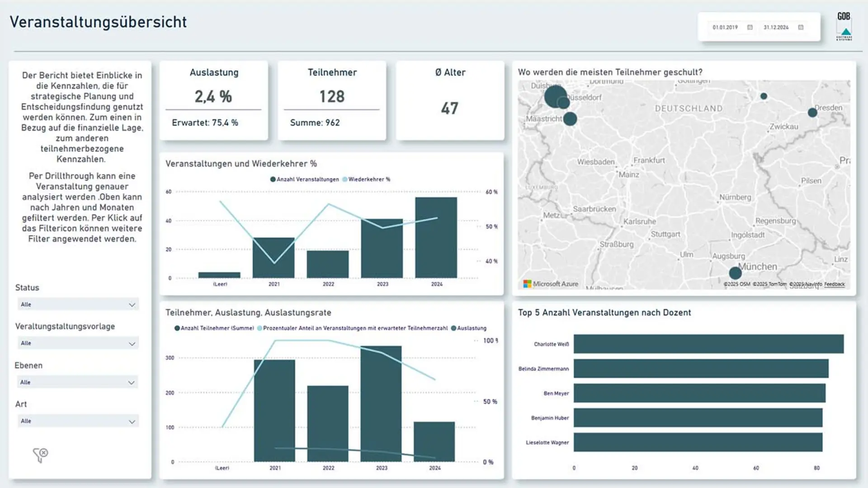Screen dimensions: 868x488
Task: Click the Teilnehmer KPI card
Action: 331,97
